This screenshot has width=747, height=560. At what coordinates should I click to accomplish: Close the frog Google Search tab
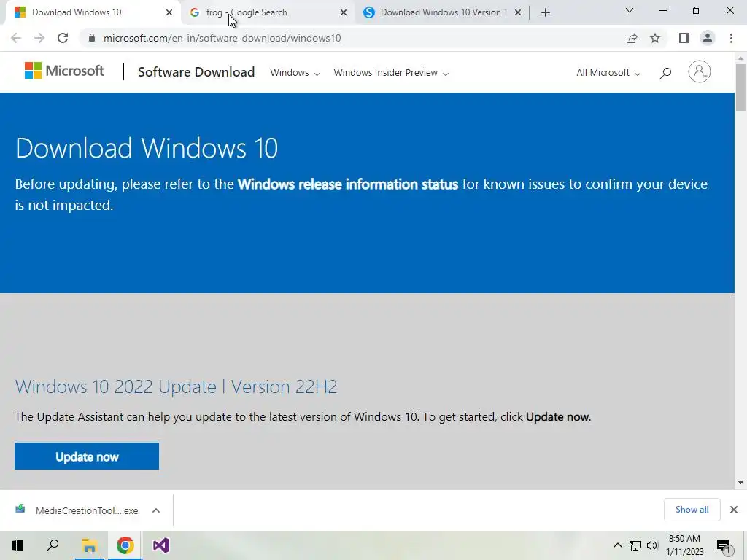(x=344, y=12)
